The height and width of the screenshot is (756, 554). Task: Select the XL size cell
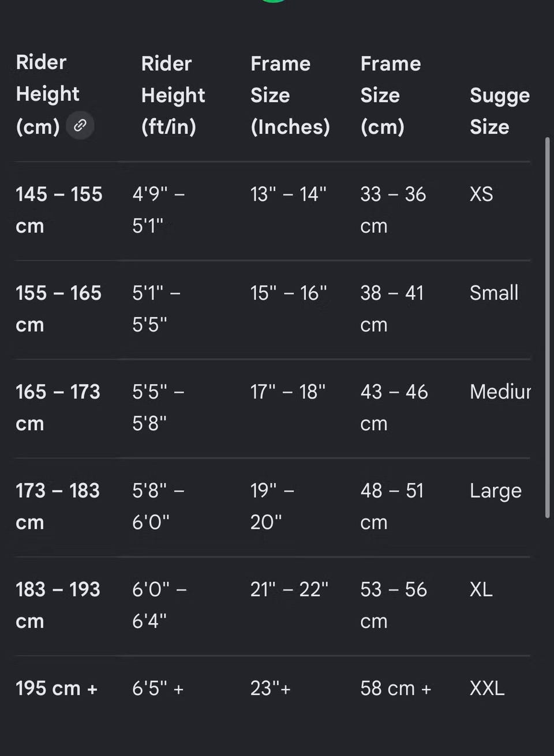click(x=481, y=589)
